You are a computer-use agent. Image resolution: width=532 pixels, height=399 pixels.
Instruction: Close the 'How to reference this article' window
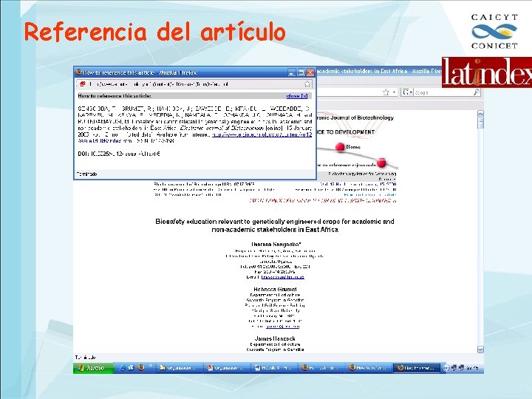310,72
